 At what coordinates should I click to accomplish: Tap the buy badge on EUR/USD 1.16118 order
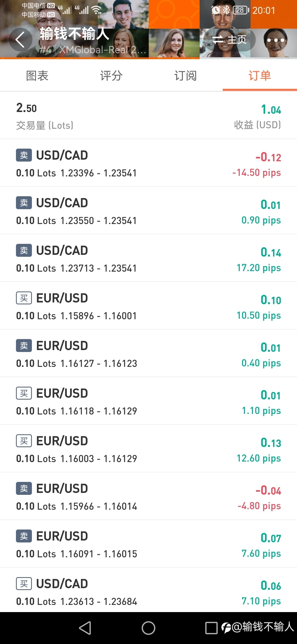pos(24,393)
